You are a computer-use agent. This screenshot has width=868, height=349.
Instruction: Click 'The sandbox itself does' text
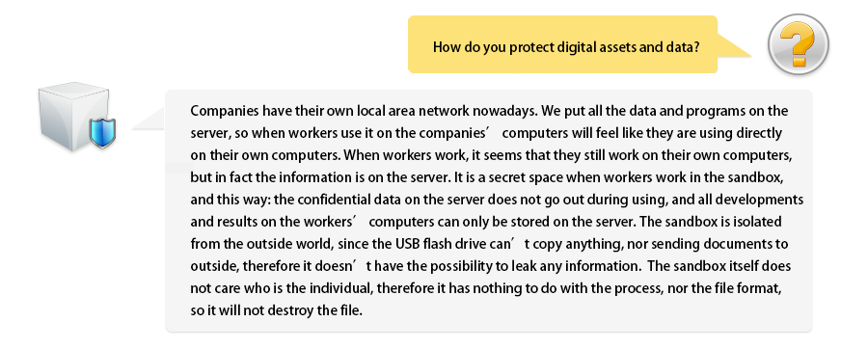[x=719, y=266]
